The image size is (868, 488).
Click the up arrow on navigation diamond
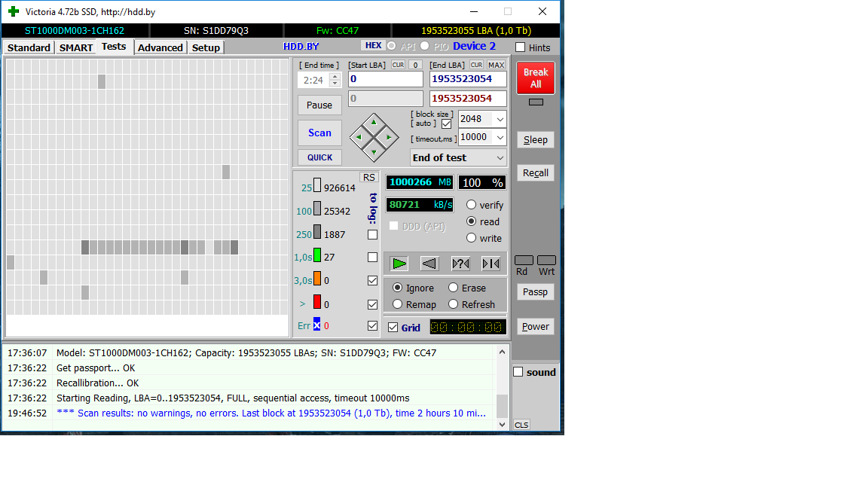(374, 122)
